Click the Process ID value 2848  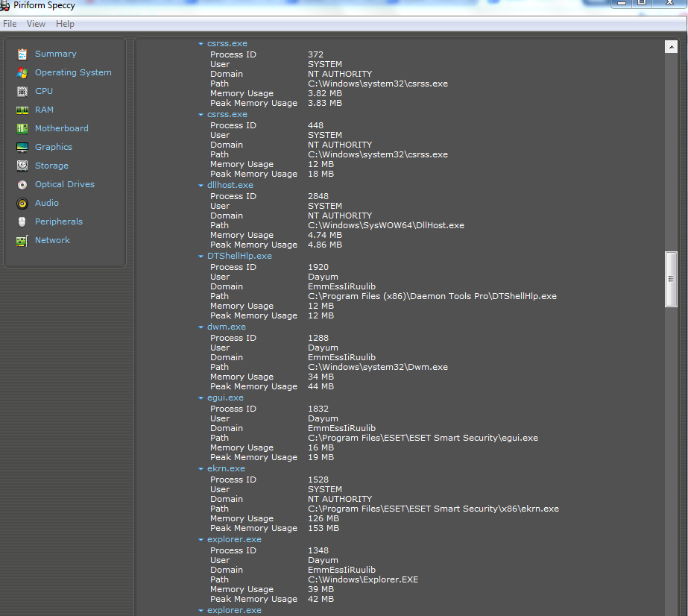click(318, 196)
